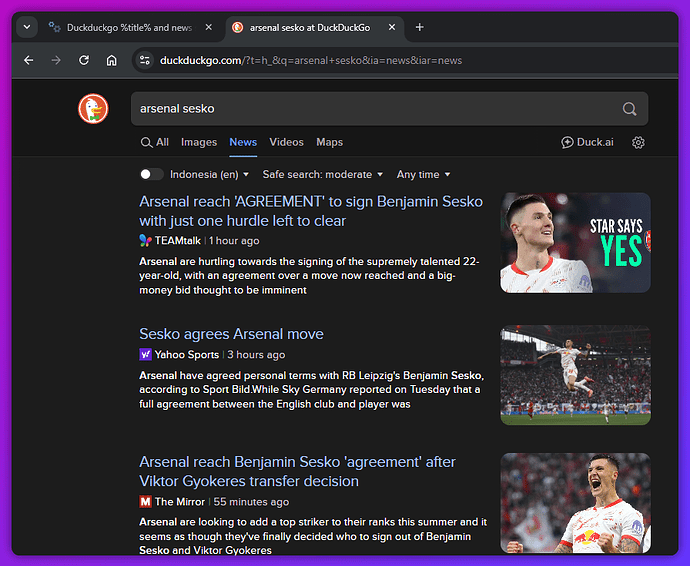
Task: Switch to the 'Duckduckgo %title% and news' tab
Action: [130, 27]
